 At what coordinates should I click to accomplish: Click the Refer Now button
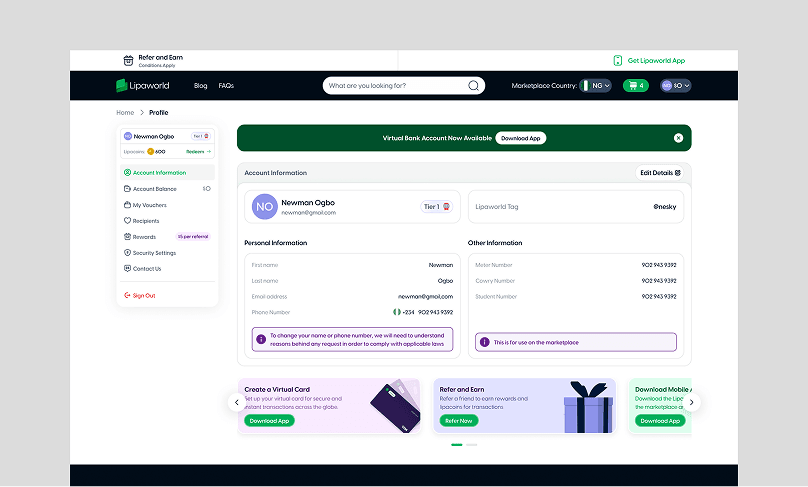(x=459, y=421)
